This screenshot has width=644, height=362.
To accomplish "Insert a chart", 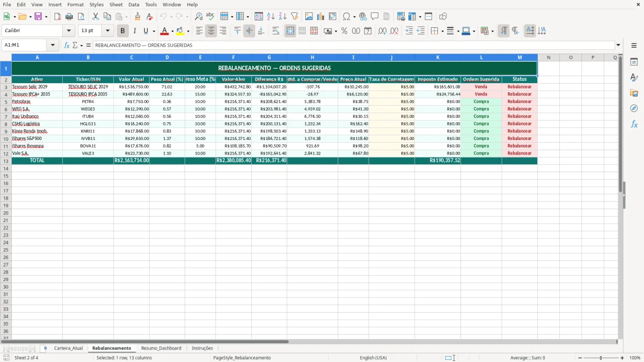I will click(x=321, y=17).
